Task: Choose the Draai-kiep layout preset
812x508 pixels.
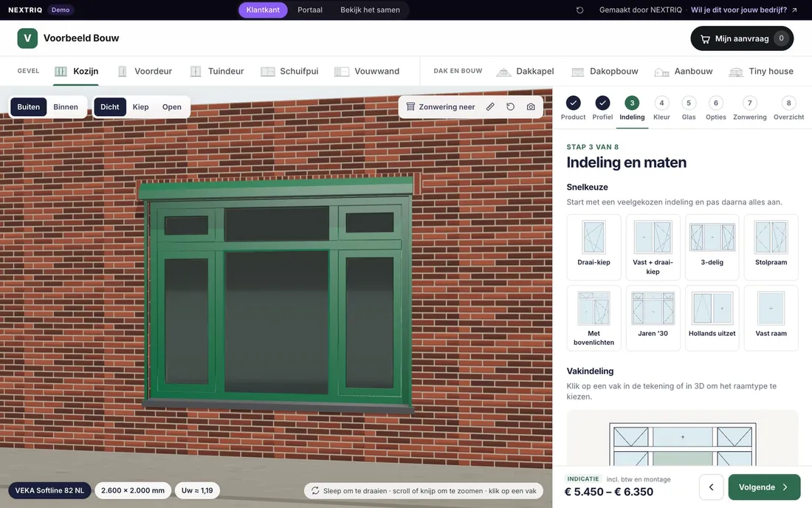Action: click(x=594, y=247)
